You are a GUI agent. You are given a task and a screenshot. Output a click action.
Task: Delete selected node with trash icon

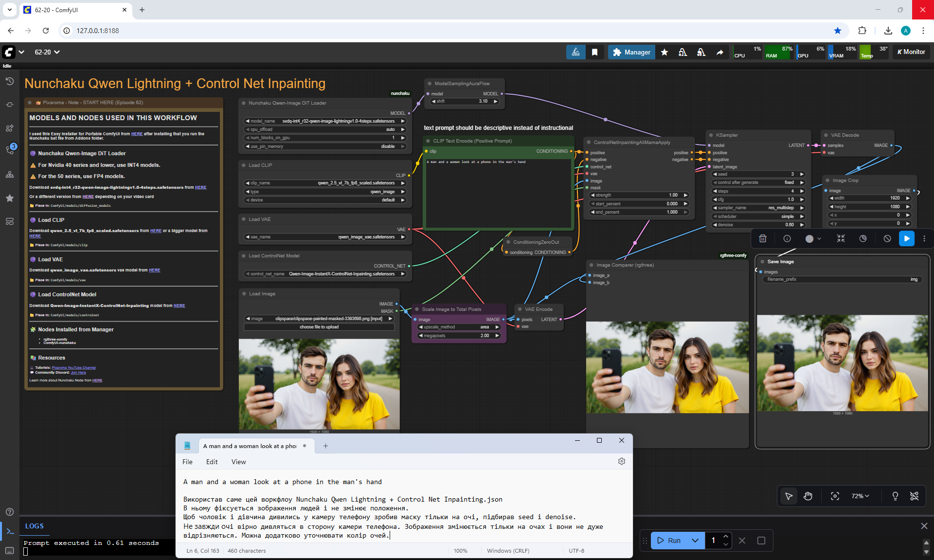pyautogui.click(x=763, y=238)
